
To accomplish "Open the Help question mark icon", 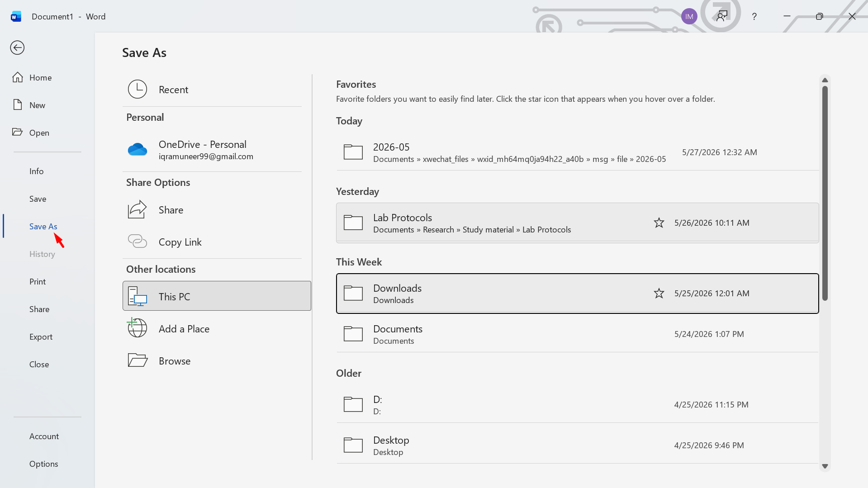I will click(754, 17).
